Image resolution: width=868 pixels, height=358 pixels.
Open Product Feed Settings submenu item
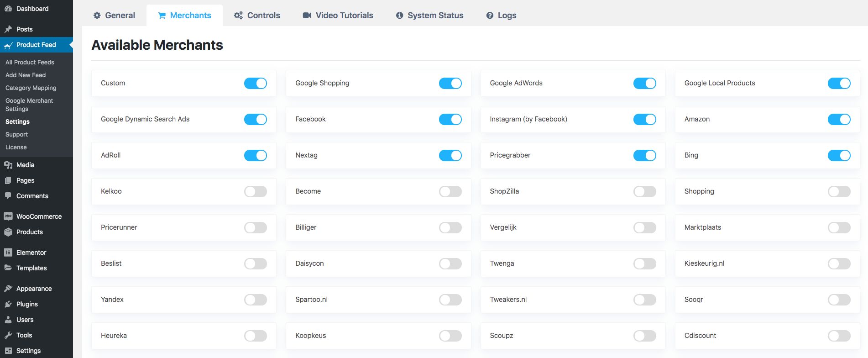pyautogui.click(x=17, y=121)
